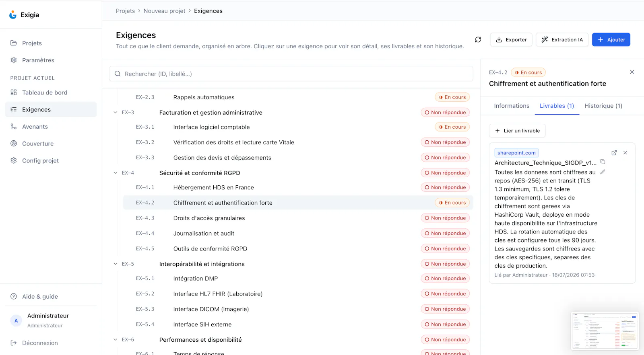Remove the linked sharepoint deliverable
The height and width of the screenshot is (355, 644).
point(625,153)
